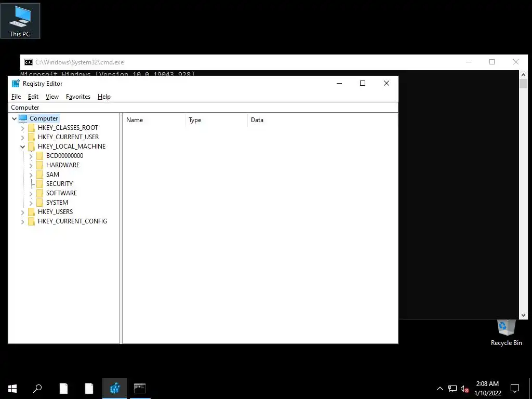This screenshot has height=399, width=532.
Task: Open the Recycle Bin desktop icon
Action: [x=506, y=333]
